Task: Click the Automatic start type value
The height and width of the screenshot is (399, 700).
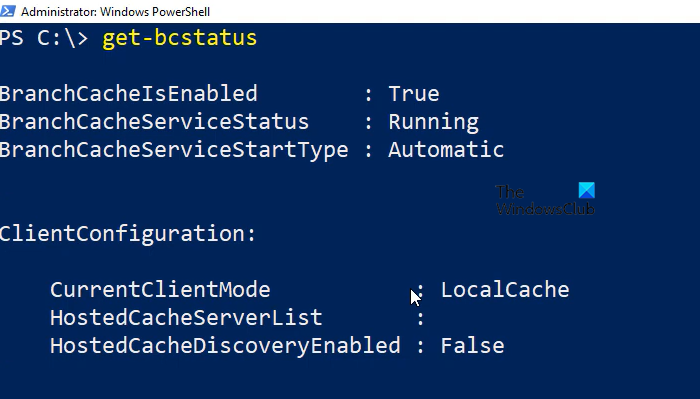Action: pos(446,150)
